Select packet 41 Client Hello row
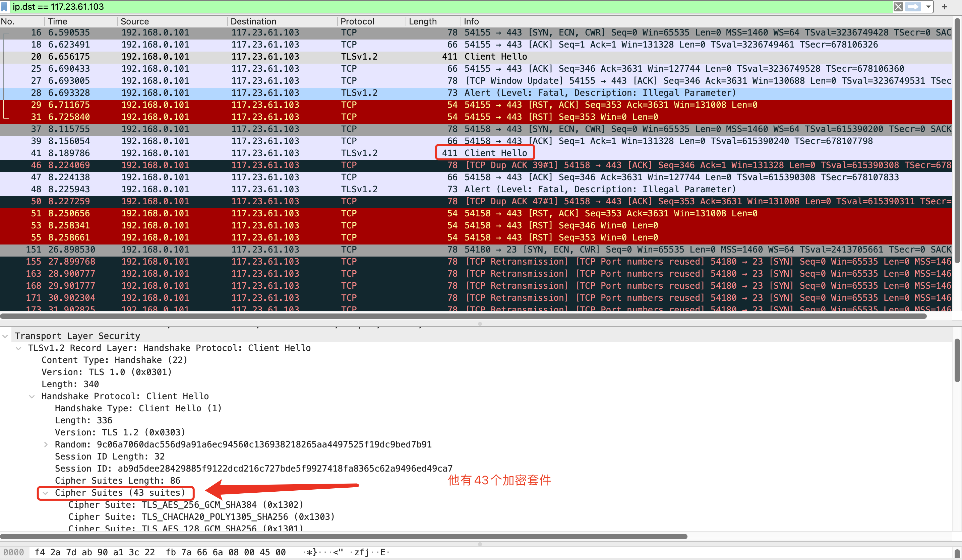Image resolution: width=962 pixels, height=560 pixels. point(267,153)
